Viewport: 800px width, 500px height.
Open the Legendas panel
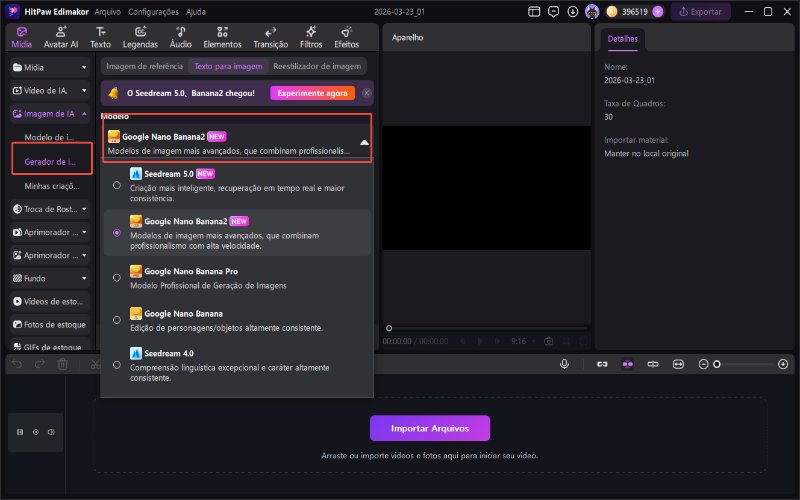click(140, 37)
